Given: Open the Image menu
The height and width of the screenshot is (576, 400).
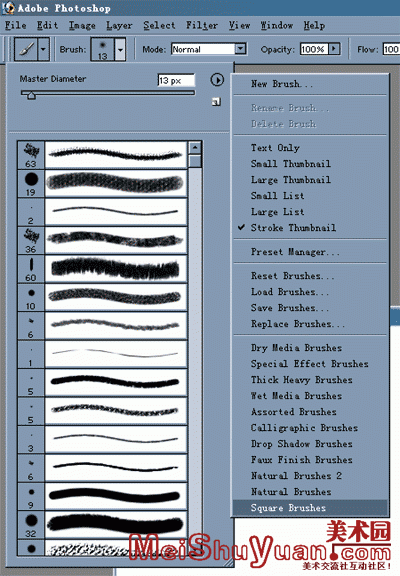Looking at the screenshot, I should click(82, 25).
